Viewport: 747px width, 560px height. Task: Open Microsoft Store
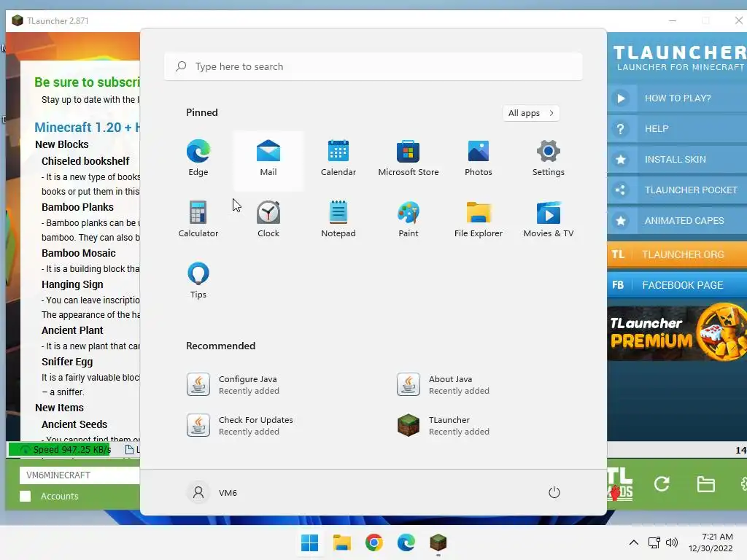tap(409, 158)
